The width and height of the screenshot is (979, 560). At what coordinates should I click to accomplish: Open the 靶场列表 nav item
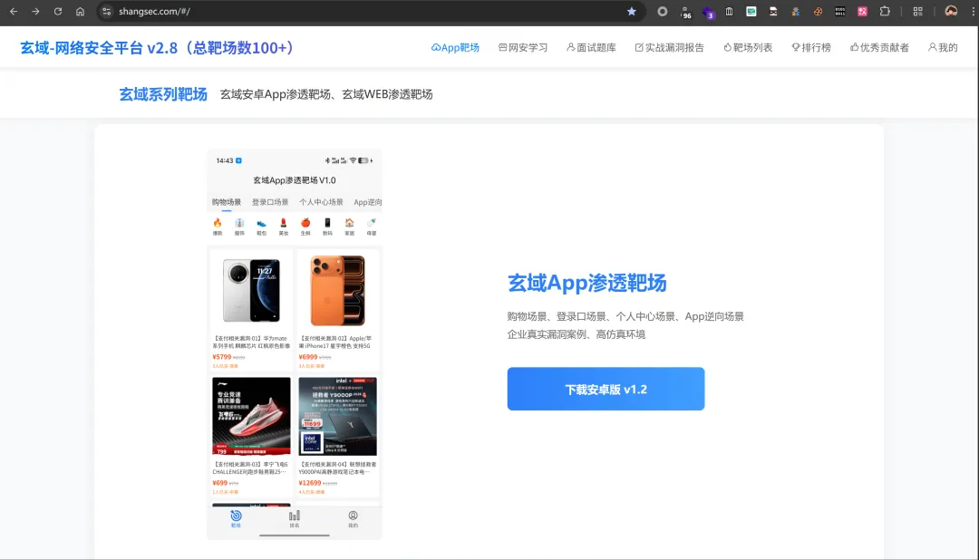(x=748, y=47)
